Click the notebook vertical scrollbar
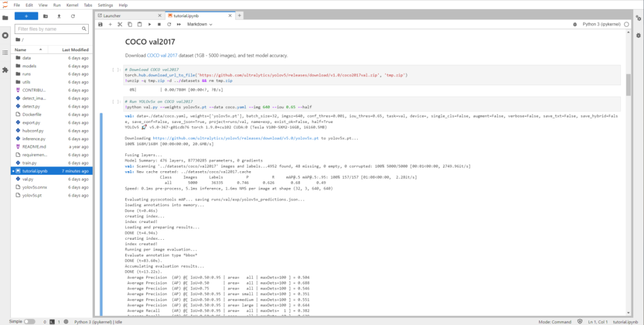Image resolution: width=644 pixels, height=325 pixels. coord(628,83)
